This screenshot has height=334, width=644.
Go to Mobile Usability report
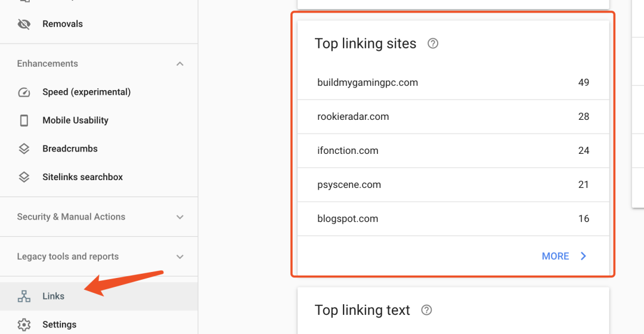click(75, 120)
